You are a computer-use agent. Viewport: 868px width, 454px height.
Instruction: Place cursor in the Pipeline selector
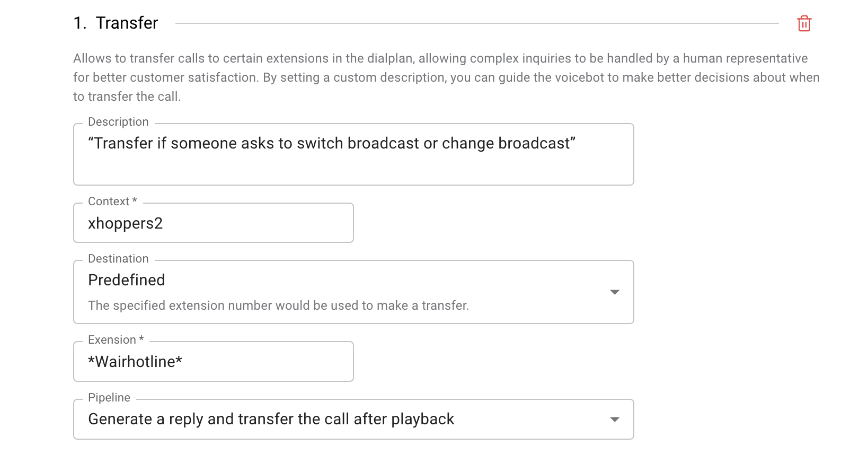350,419
